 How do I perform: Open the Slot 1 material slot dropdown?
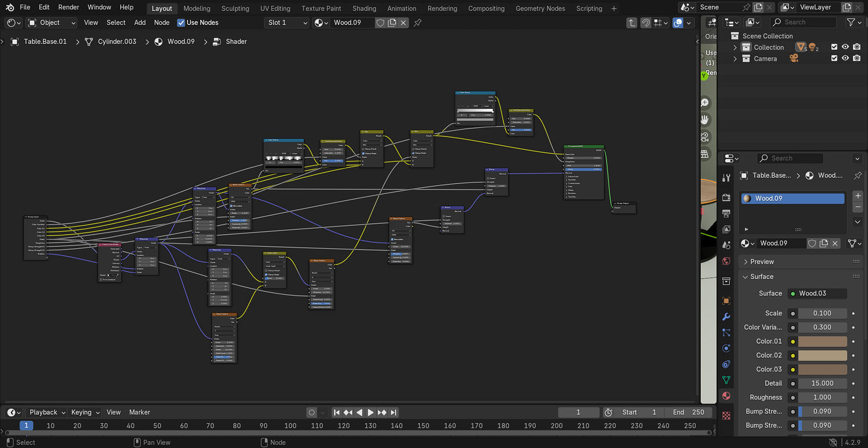click(x=288, y=23)
